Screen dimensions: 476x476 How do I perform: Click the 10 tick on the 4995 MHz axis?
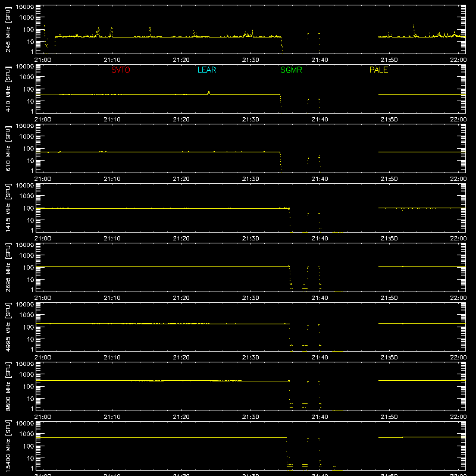point(30,339)
